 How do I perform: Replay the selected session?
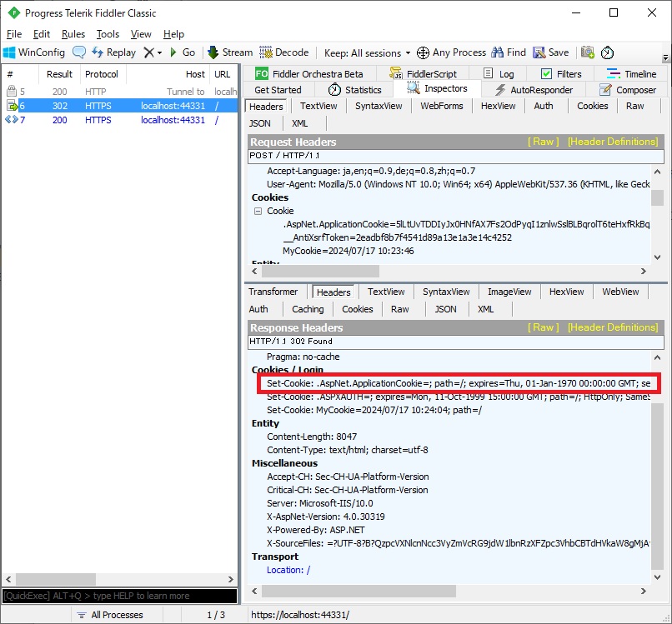[113, 52]
